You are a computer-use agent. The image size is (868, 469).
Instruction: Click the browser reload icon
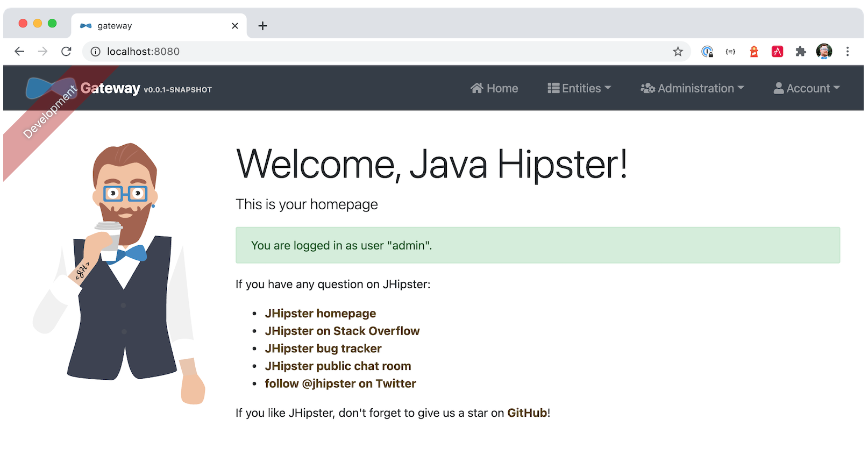(66, 52)
